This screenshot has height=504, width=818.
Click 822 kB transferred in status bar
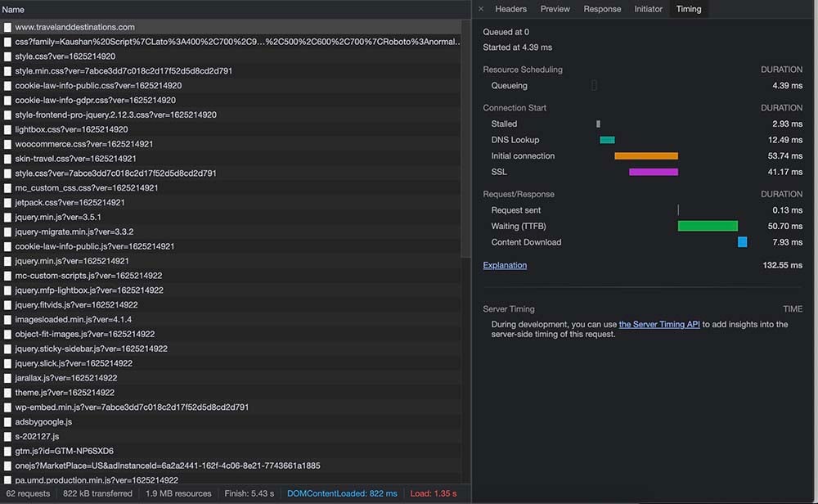(x=97, y=493)
